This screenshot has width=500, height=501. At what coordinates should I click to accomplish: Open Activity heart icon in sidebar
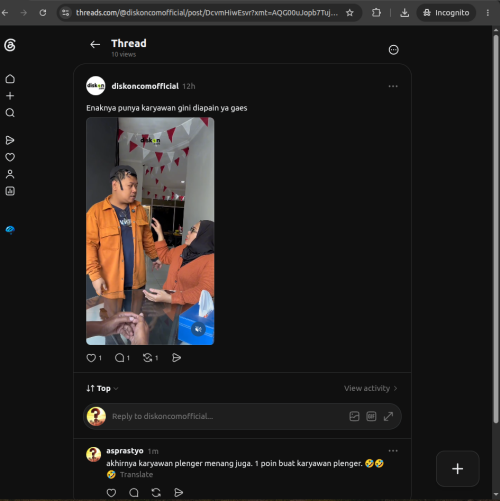(10, 157)
